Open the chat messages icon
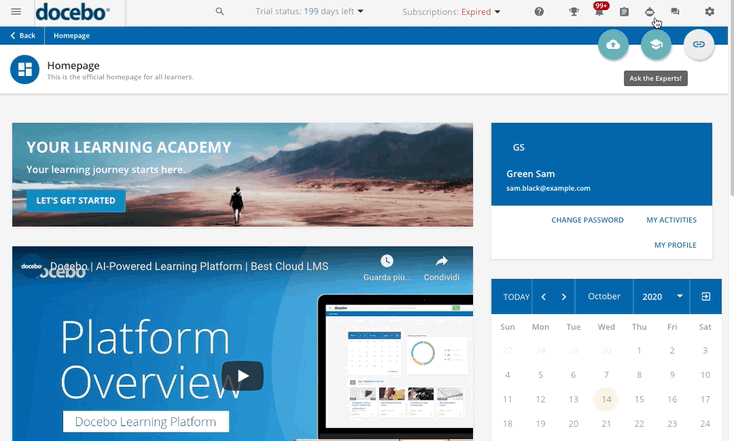Image resolution: width=734 pixels, height=441 pixels. [x=675, y=12]
